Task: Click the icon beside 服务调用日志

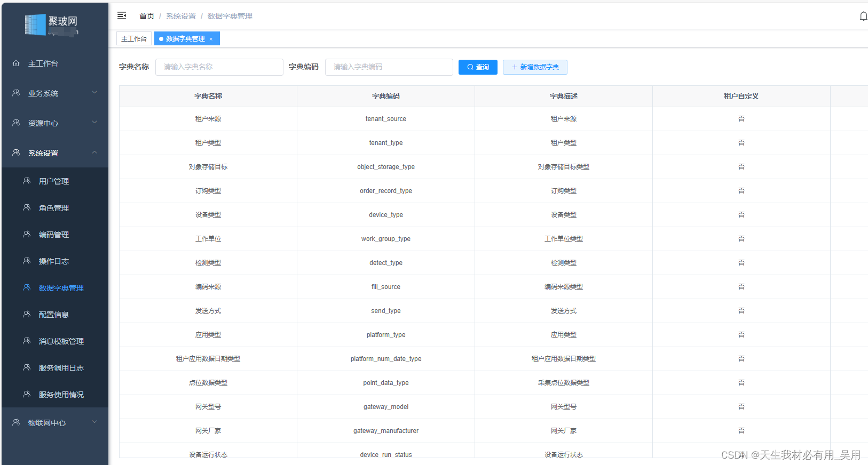Action: [27, 367]
